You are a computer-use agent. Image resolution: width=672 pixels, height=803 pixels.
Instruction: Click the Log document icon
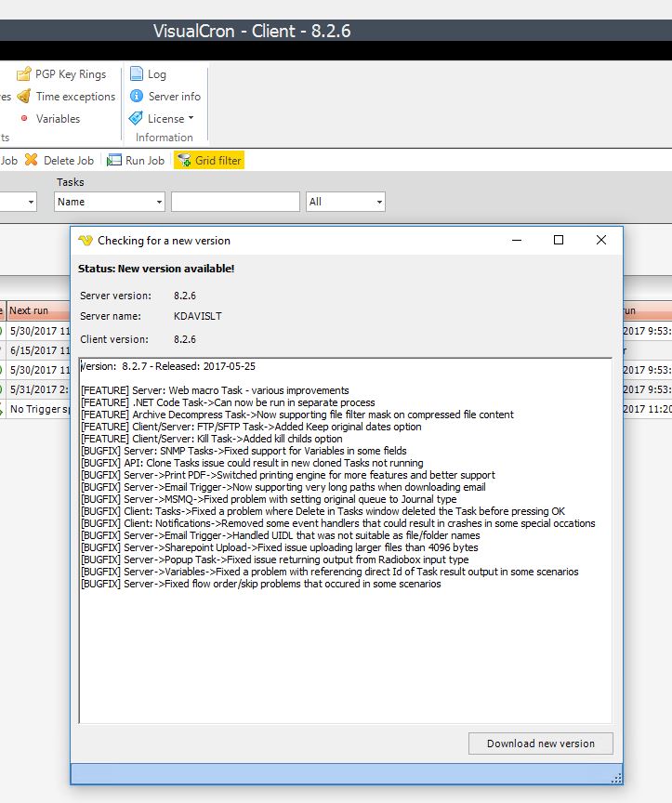click(137, 74)
